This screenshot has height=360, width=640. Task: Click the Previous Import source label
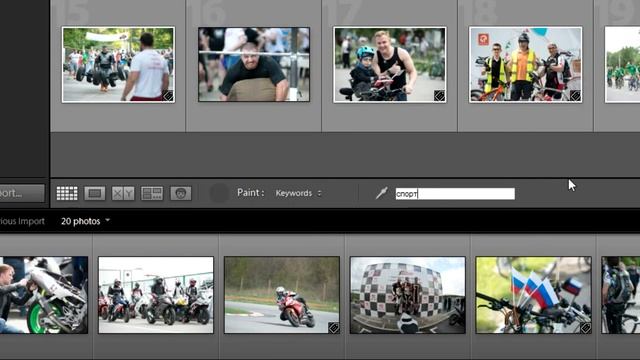tap(22, 221)
